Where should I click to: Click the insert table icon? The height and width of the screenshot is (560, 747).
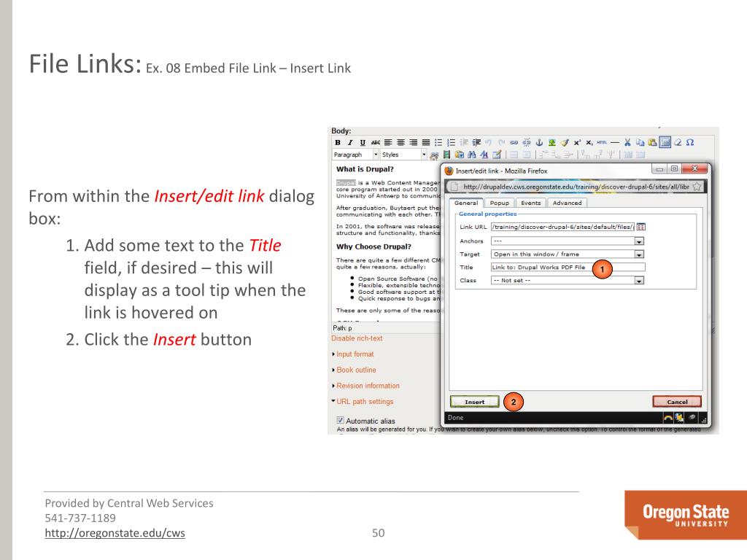(665, 142)
